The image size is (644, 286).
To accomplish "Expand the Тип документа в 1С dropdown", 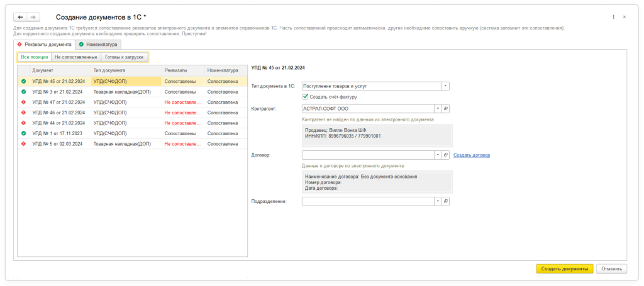I will pos(446,86).
